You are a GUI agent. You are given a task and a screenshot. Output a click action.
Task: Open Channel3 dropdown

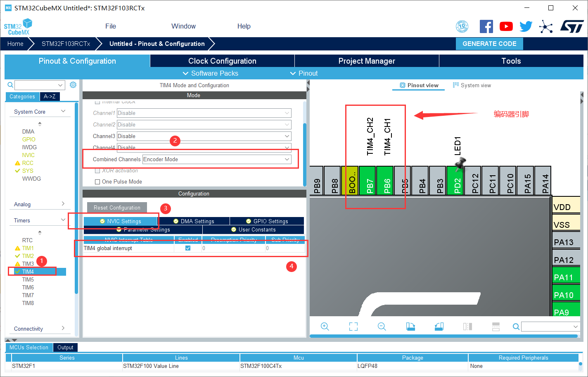pyautogui.click(x=204, y=136)
